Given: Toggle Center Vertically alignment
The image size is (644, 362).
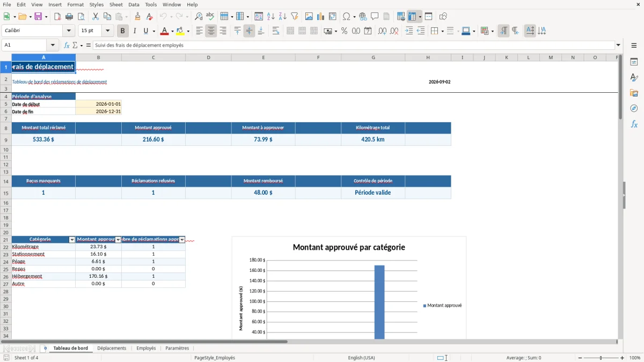Looking at the screenshot, I should coord(249,31).
